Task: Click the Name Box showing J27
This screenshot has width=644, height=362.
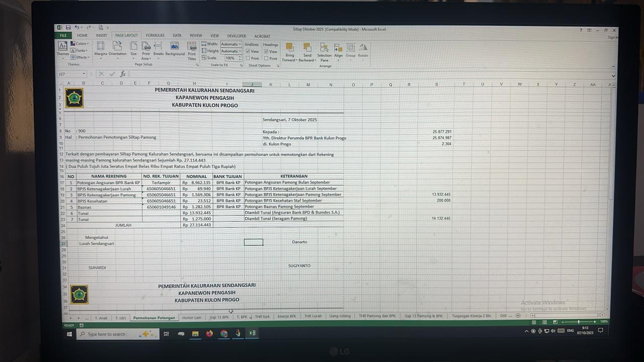Action: click(x=70, y=74)
